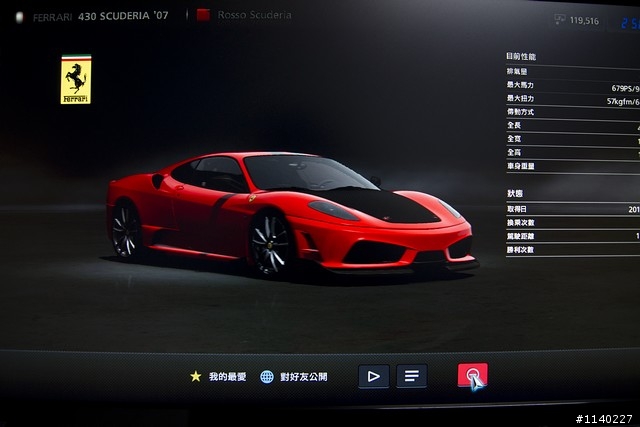Click the 679PS horsepower value

(x=625, y=88)
